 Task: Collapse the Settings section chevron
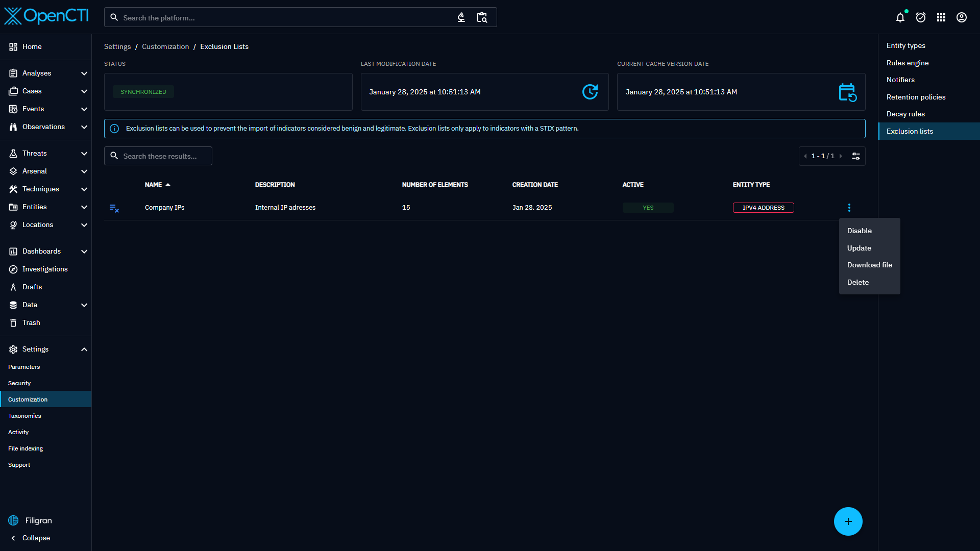click(x=84, y=349)
